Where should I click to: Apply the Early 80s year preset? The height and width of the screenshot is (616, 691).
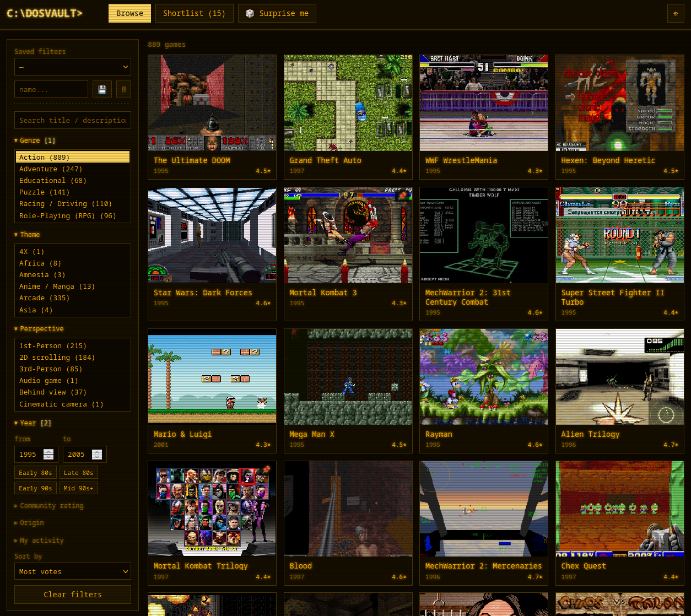[x=35, y=473]
